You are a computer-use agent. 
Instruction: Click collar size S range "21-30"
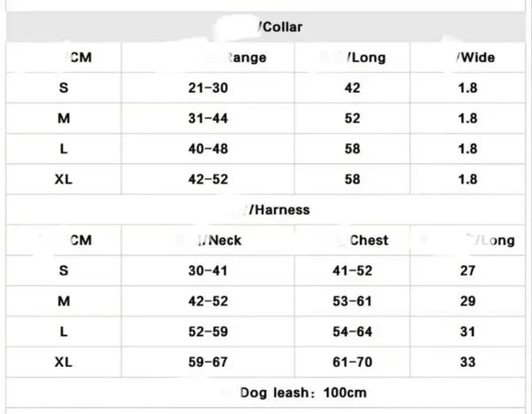[x=208, y=89]
